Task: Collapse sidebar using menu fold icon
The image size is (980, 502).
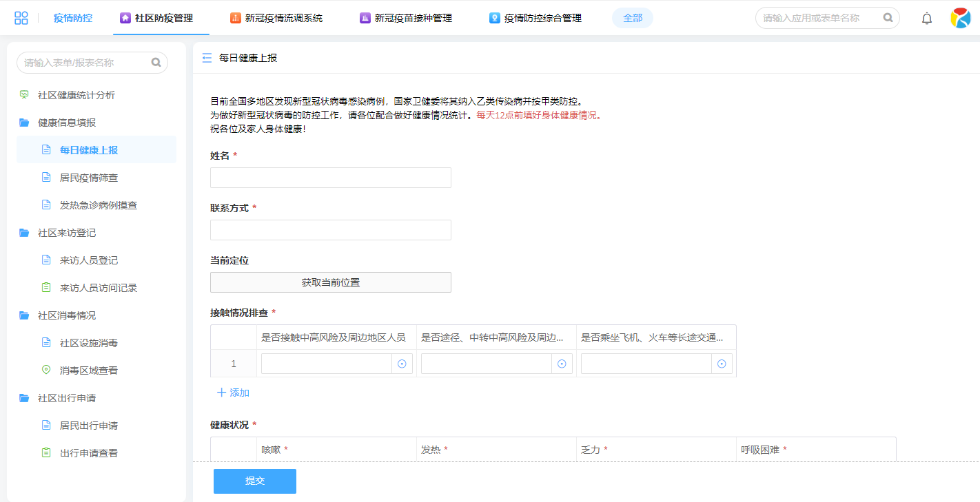Action: [x=207, y=58]
